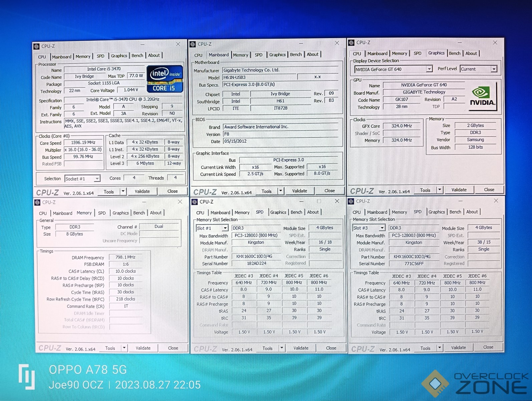The height and width of the screenshot is (401, 532).
Task: Click the Intel Core i5 logo badge
Action: tap(165, 79)
